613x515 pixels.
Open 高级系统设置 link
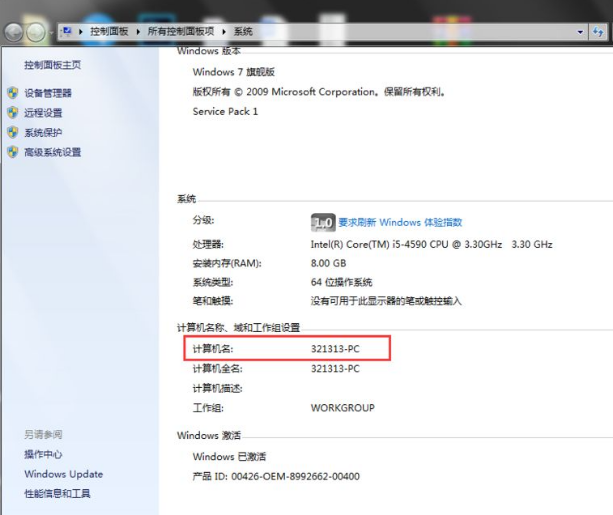53,152
